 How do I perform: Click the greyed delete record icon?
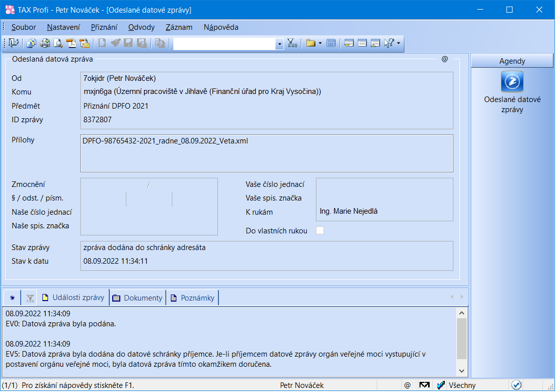tap(116, 43)
